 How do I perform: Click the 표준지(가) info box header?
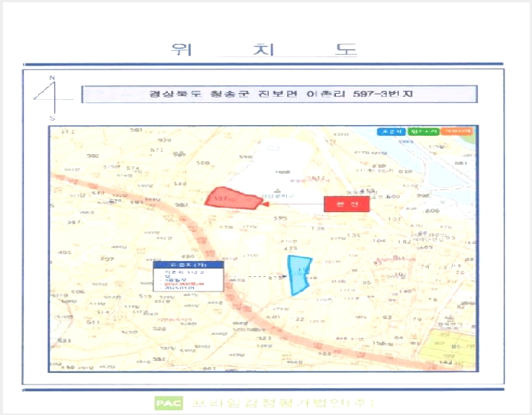pyautogui.click(x=189, y=265)
